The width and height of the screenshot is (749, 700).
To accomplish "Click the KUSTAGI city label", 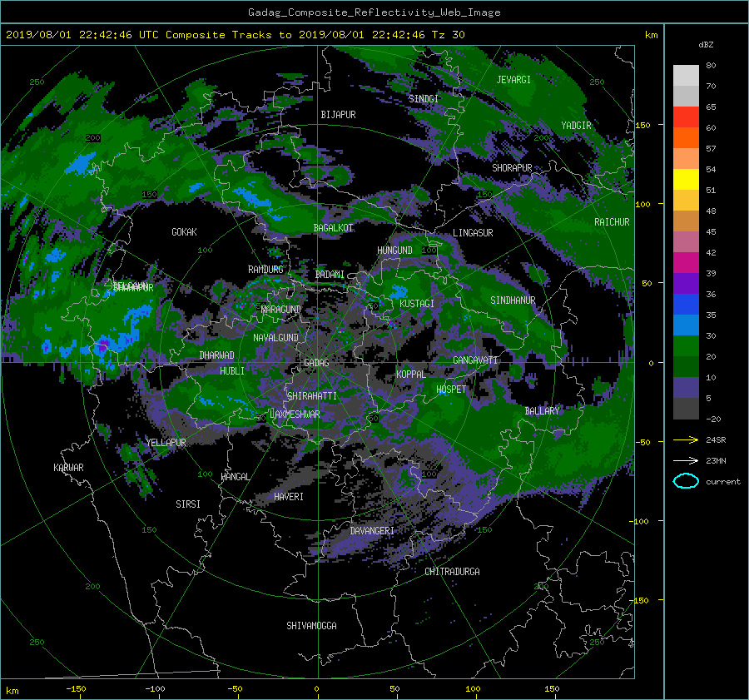I will tap(417, 304).
